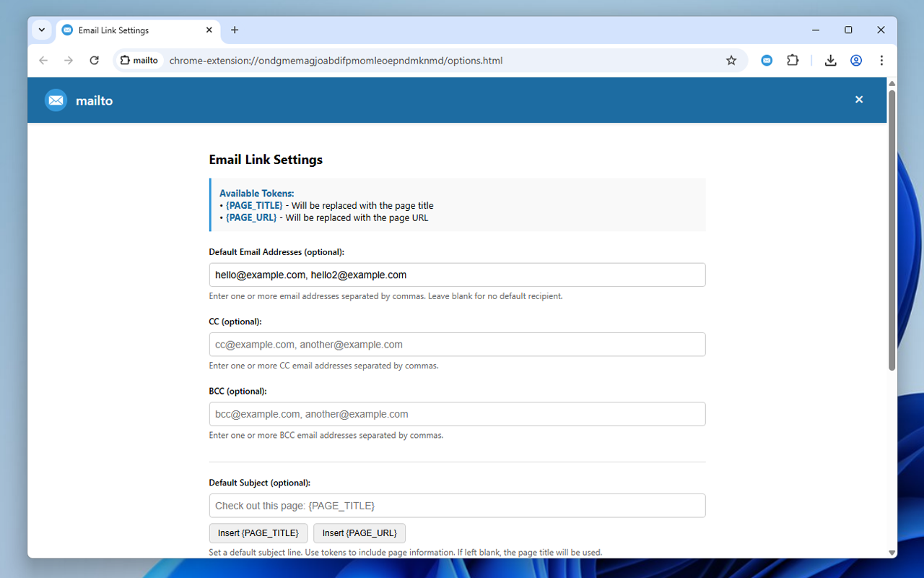Click into the BCC email field
This screenshot has width=924, height=578.
tap(457, 414)
